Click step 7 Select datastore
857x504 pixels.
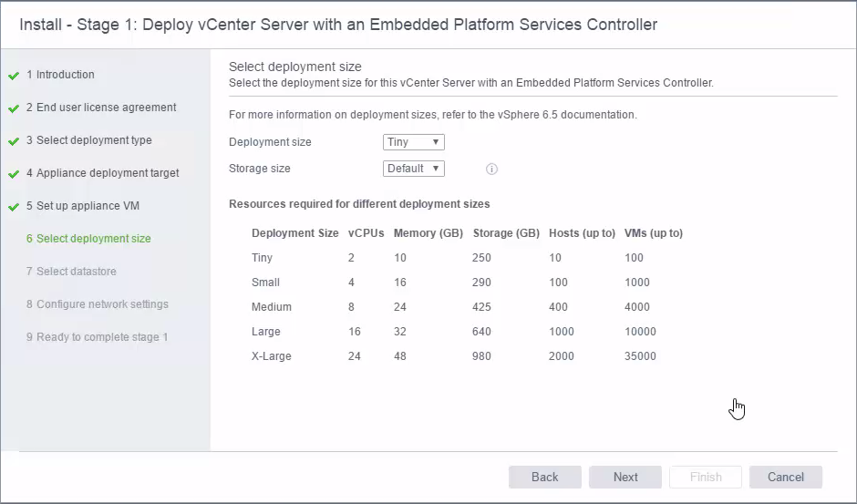tap(71, 271)
